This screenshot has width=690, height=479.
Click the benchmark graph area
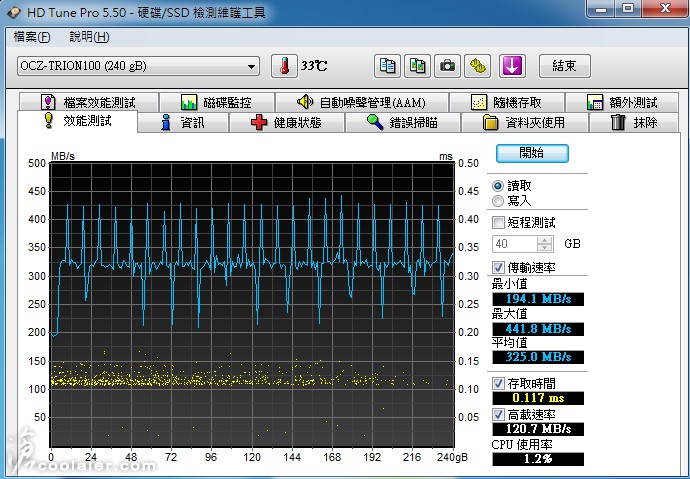pos(252,304)
